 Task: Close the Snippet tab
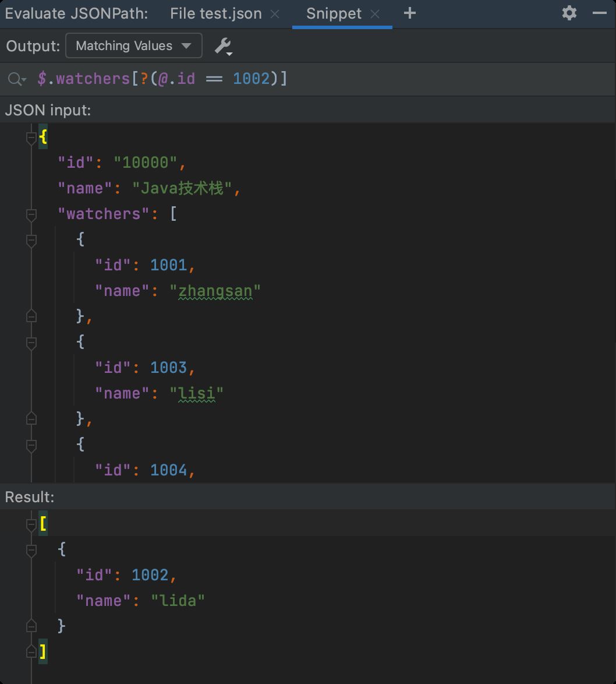pyautogui.click(x=375, y=14)
